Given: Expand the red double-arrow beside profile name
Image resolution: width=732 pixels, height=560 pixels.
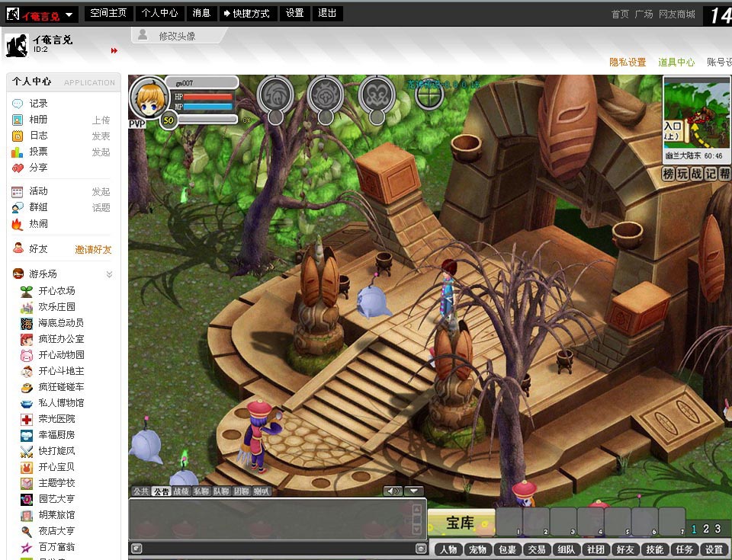Looking at the screenshot, I should coord(114,50).
